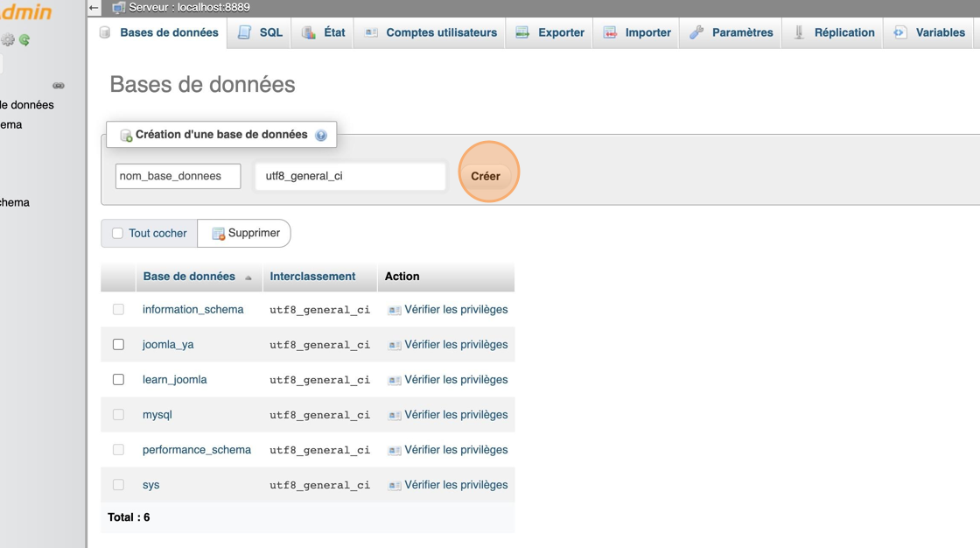
Task: Refresh the navigation panel with the green arrows icon
Action: (26, 40)
